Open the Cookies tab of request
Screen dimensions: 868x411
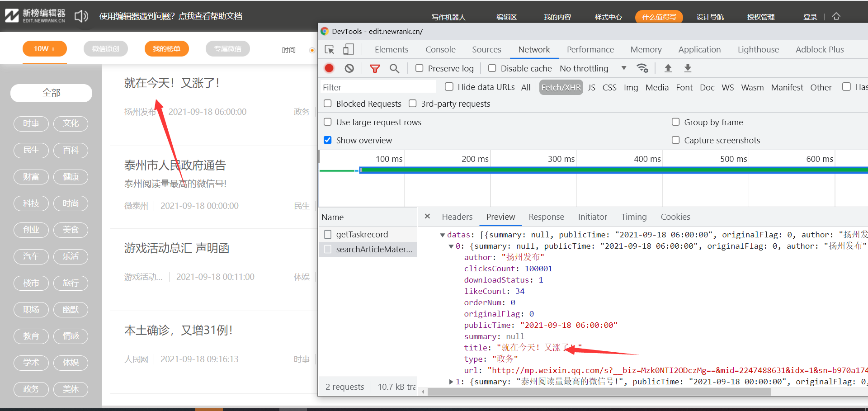675,217
